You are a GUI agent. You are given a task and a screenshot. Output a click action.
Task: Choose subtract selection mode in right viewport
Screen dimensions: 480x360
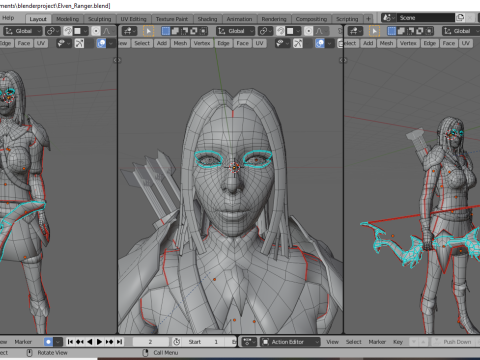pos(410,31)
